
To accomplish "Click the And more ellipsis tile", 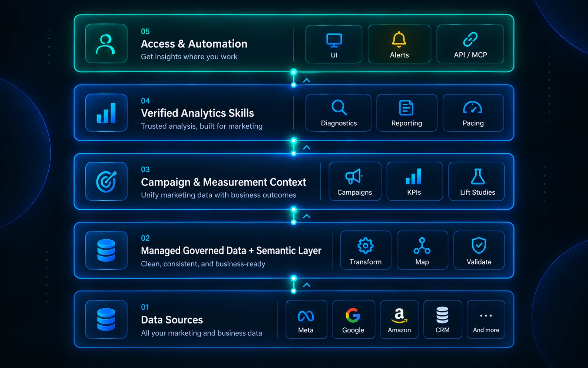I will pyautogui.click(x=486, y=319).
